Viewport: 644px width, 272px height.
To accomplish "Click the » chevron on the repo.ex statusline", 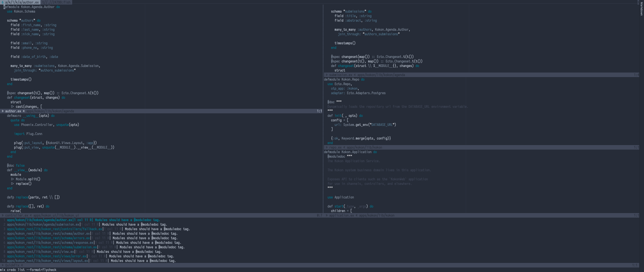I will (326, 147).
